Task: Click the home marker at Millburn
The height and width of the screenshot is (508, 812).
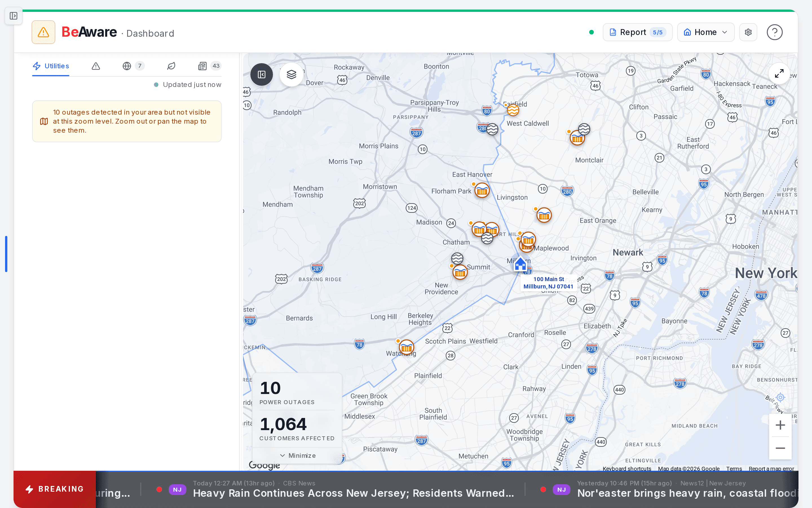Action: coord(520,264)
